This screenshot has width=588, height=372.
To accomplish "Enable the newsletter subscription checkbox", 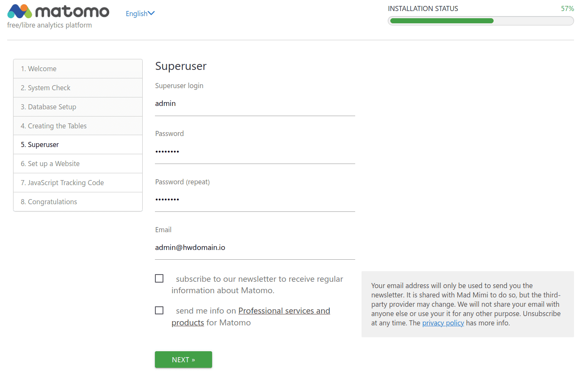I will [159, 278].
